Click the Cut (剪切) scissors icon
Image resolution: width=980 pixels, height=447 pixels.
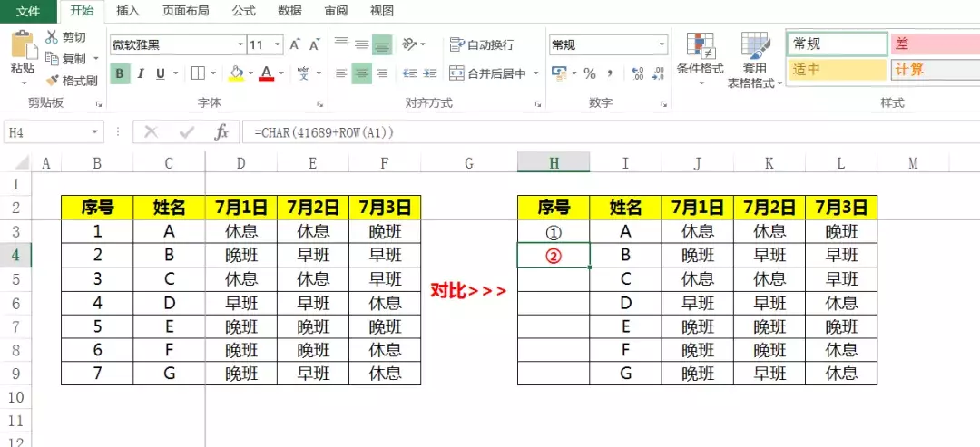coord(52,36)
